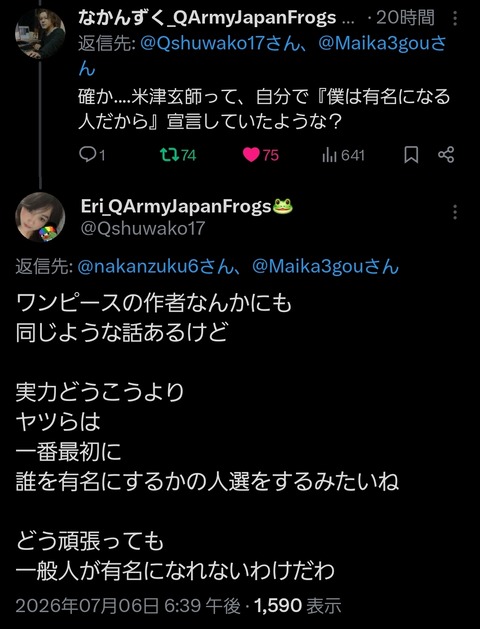This screenshot has height=629, width=480.
Task: Click the reply bubble icon on first tweet
Action: pos(86,154)
